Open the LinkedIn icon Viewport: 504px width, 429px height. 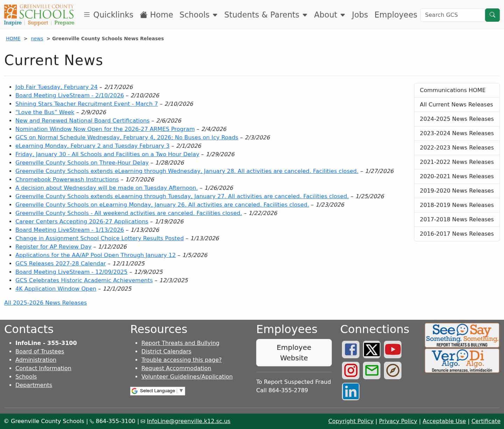350,391
